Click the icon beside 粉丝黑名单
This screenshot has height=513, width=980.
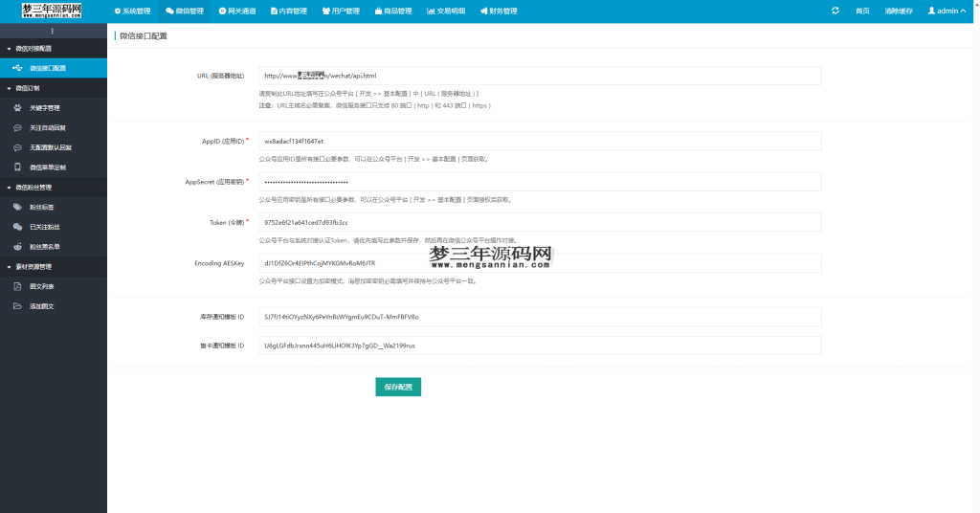(17, 247)
